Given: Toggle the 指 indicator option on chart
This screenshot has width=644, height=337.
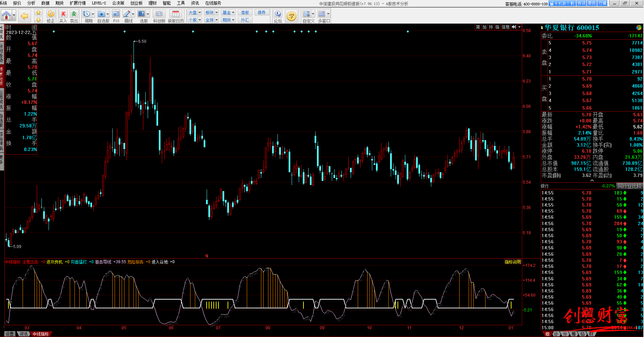Looking at the screenshot, I should [497, 27].
